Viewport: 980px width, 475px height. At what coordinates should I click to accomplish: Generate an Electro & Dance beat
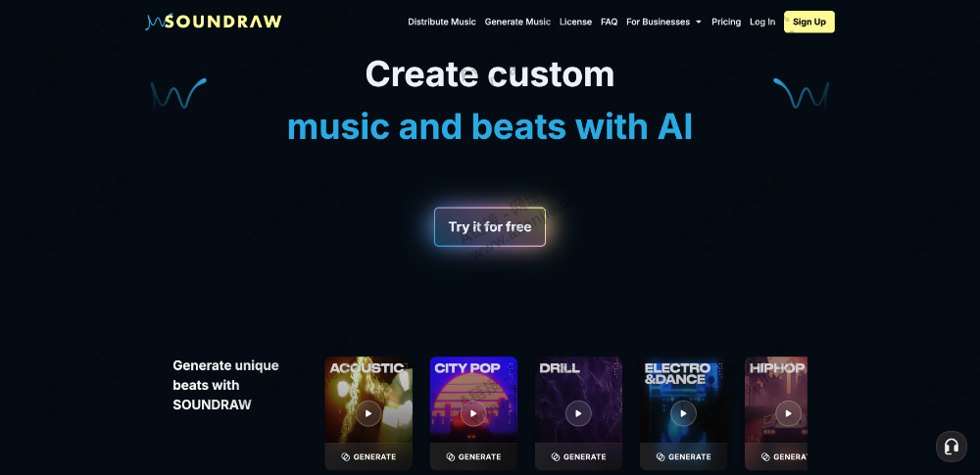pos(684,456)
